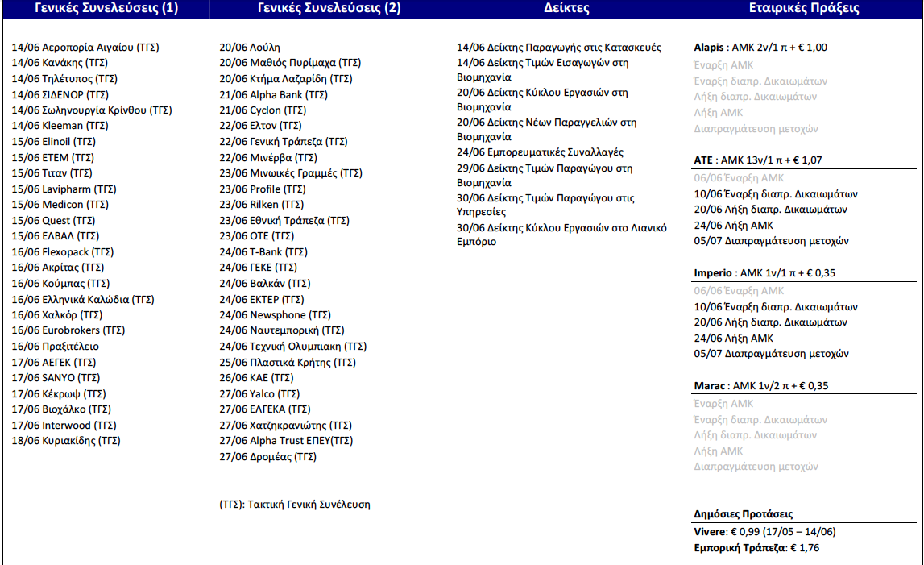Image resolution: width=924 pixels, height=565 pixels.
Task: Select '05/07 Διαπραγμάτευση μετοχών' under ΑΤΕ
Action: click(772, 241)
